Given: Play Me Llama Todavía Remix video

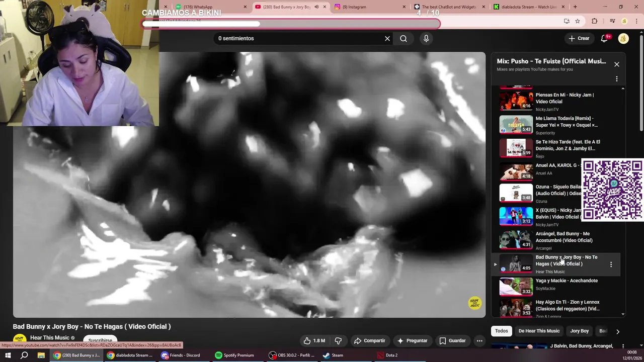Looking at the screenshot, I should (x=555, y=125).
